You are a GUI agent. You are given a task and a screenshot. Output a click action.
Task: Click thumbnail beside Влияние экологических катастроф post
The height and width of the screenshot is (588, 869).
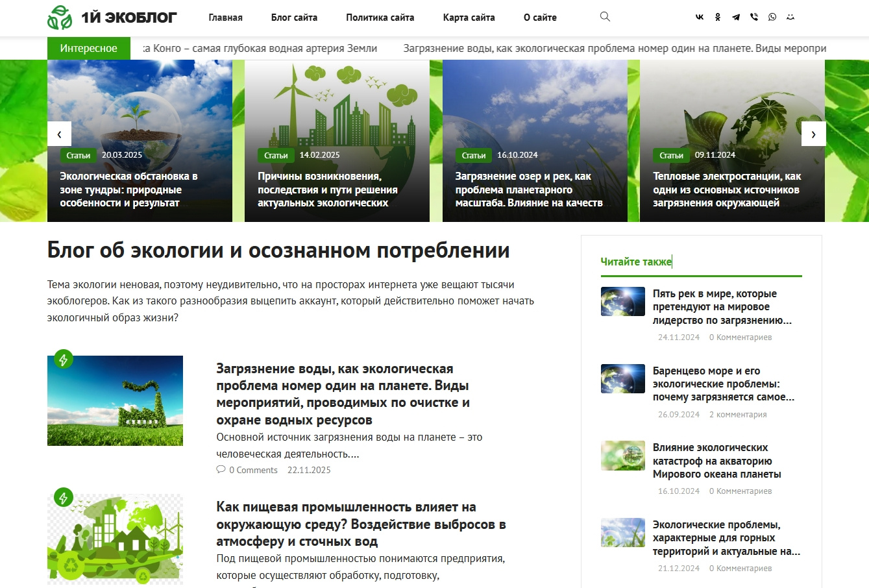[623, 456]
